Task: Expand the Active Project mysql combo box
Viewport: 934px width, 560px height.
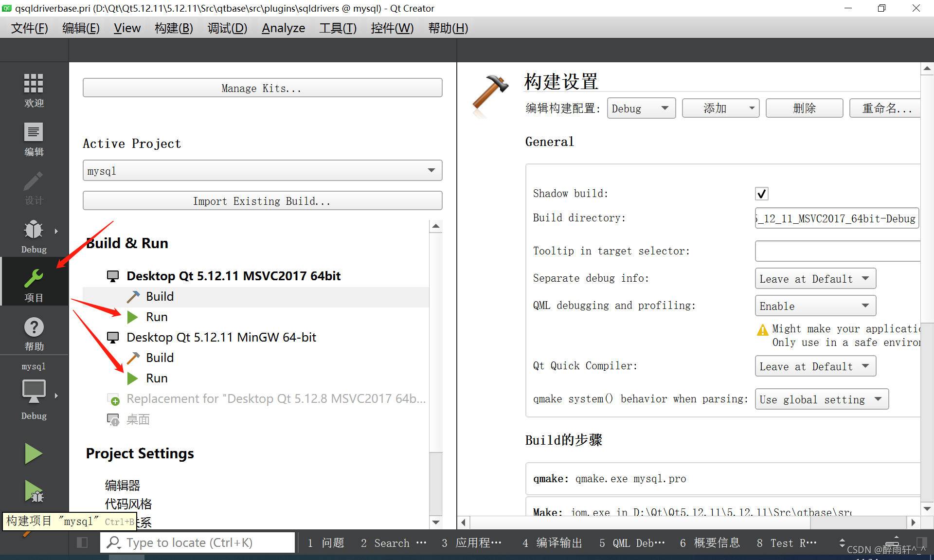Action: tap(262, 171)
